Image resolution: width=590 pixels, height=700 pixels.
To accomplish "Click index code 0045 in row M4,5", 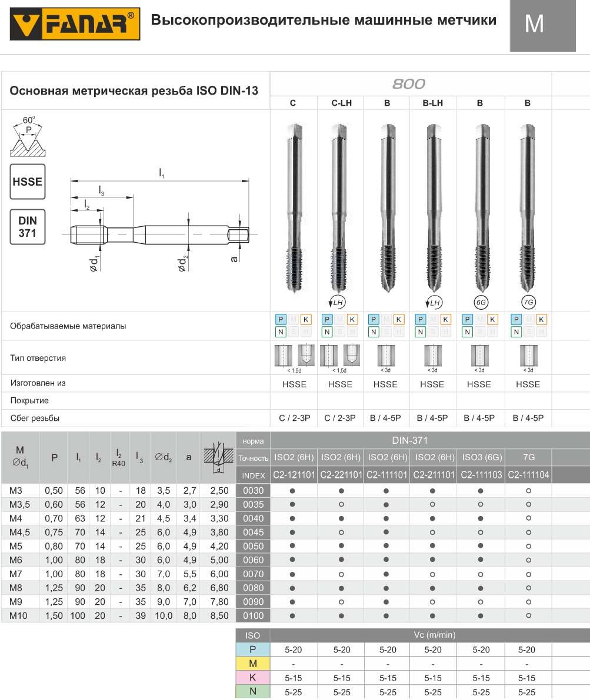I will coord(254,532).
